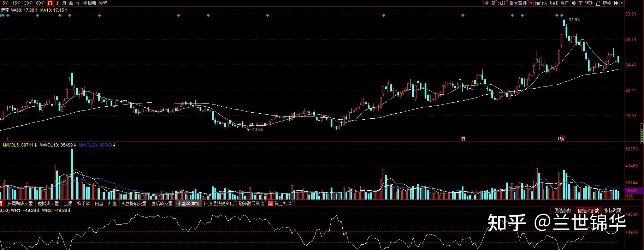Select the 季 quarterly period tab

click(x=71, y=3)
